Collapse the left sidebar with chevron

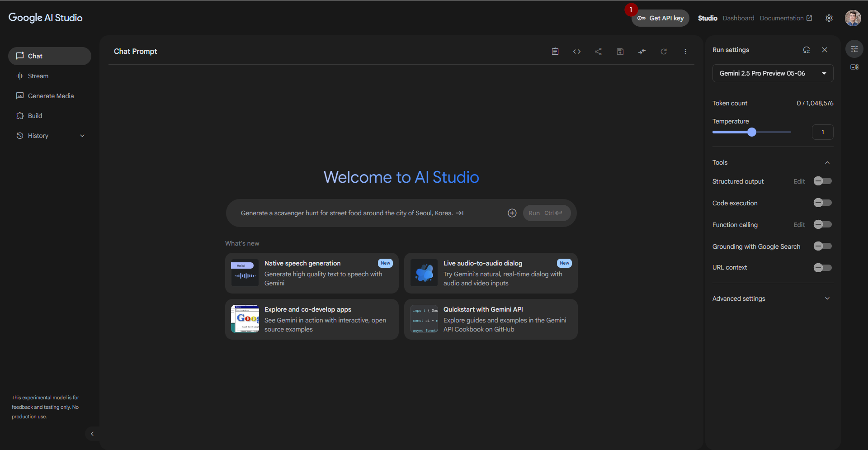[x=92, y=434]
